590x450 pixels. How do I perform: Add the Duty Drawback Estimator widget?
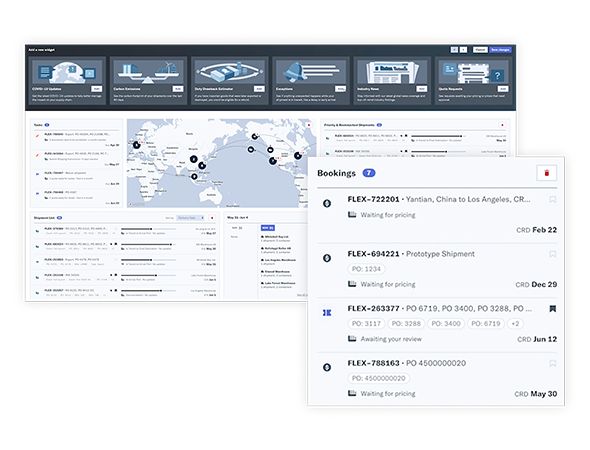[x=259, y=89]
